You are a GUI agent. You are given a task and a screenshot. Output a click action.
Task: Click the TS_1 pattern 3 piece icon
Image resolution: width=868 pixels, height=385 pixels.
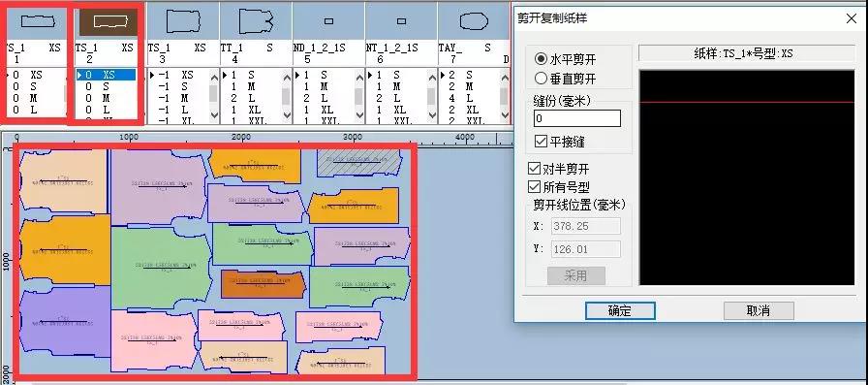tap(183, 21)
